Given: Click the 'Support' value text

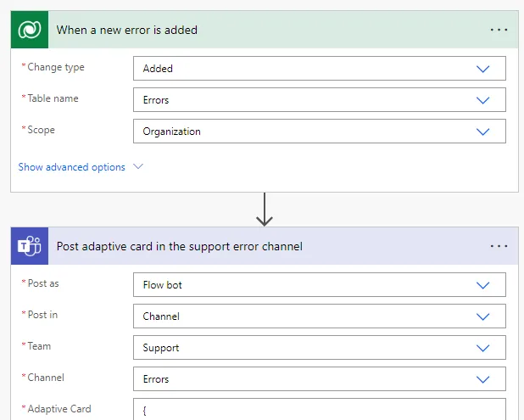Looking at the screenshot, I should point(161,348).
